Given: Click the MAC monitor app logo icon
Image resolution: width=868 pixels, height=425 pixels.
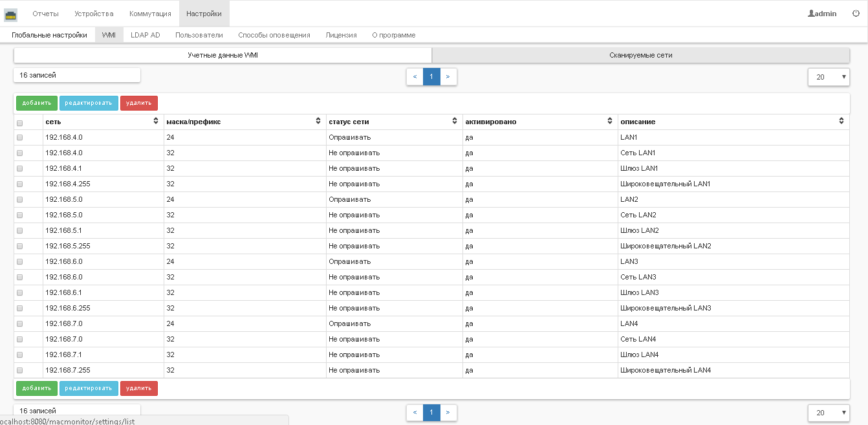Looking at the screenshot, I should [11, 14].
